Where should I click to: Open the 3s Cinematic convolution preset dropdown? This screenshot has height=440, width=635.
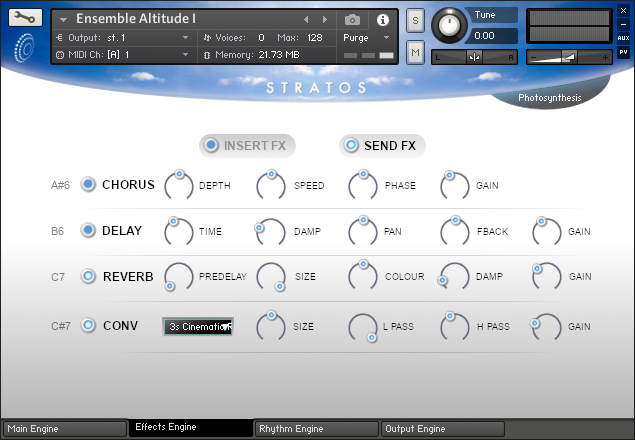[198, 327]
